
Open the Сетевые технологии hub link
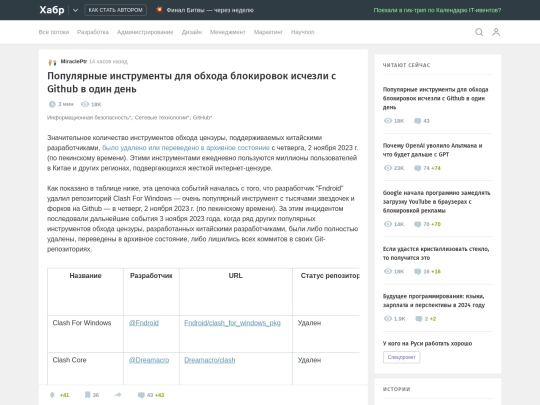[162, 117]
